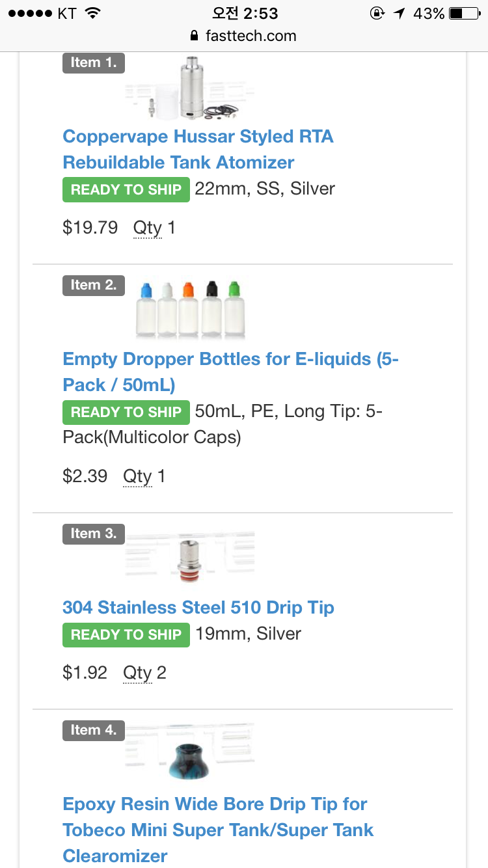This screenshot has height=868, width=488.
Task: Open 304 Stainless Steel 510 Drip Tip link
Action: 198,608
